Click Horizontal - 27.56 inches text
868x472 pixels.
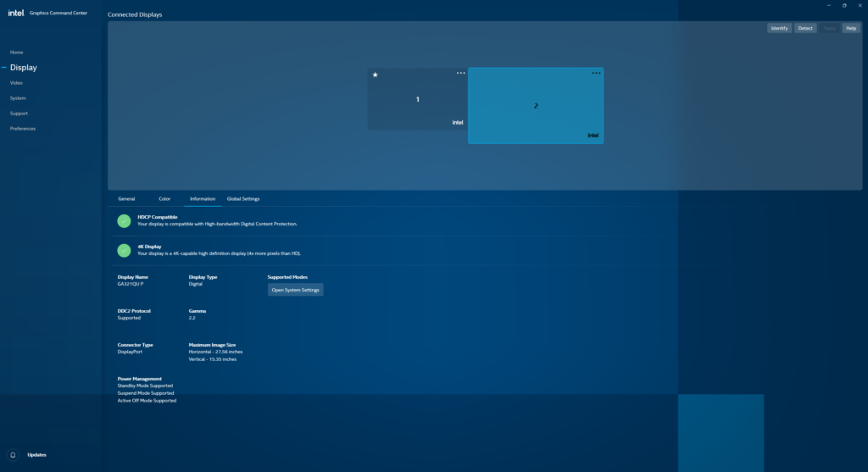pyautogui.click(x=215, y=352)
